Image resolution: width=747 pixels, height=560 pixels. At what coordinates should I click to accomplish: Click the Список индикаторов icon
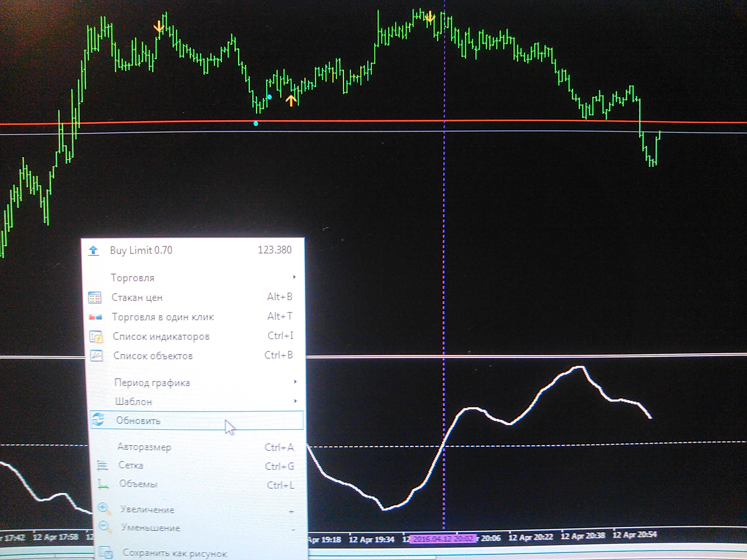click(96, 337)
